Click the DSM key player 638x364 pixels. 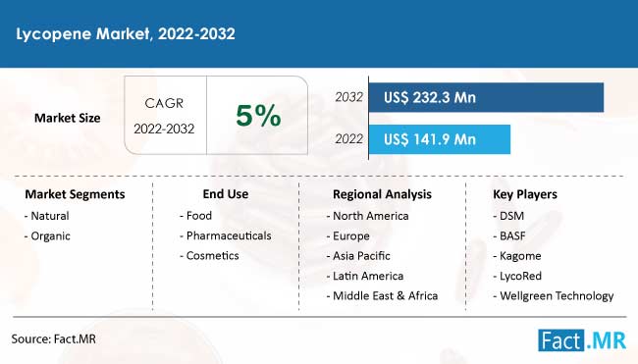pos(508,216)
